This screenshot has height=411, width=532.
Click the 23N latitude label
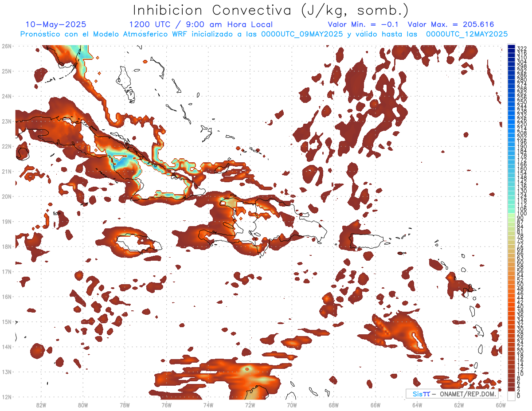(6, 121)
